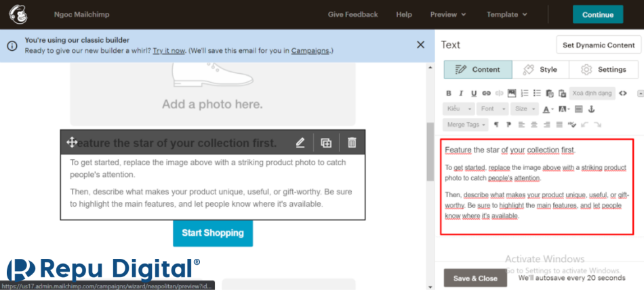The height and width of the screenshot is (290, 644).
Task: Toggle spell check icon
Action: (x=571, y=125)
